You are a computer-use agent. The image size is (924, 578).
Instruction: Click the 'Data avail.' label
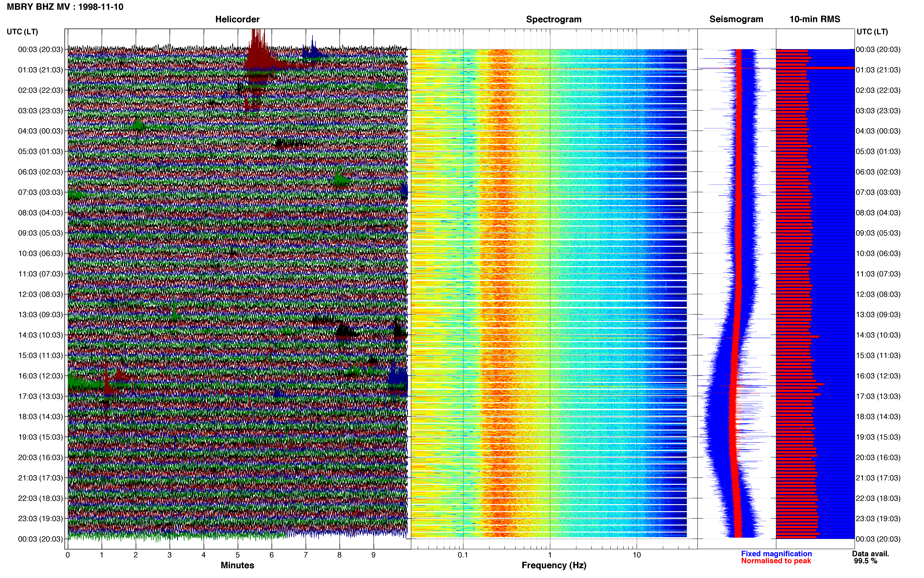tap(870, 554)
